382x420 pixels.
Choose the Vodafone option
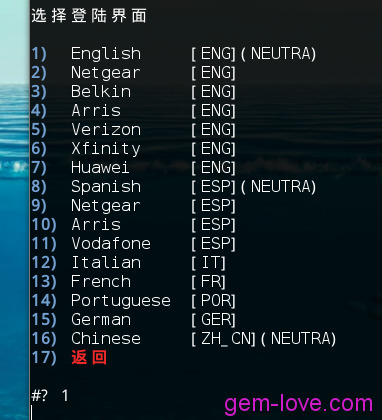point(133,243)
